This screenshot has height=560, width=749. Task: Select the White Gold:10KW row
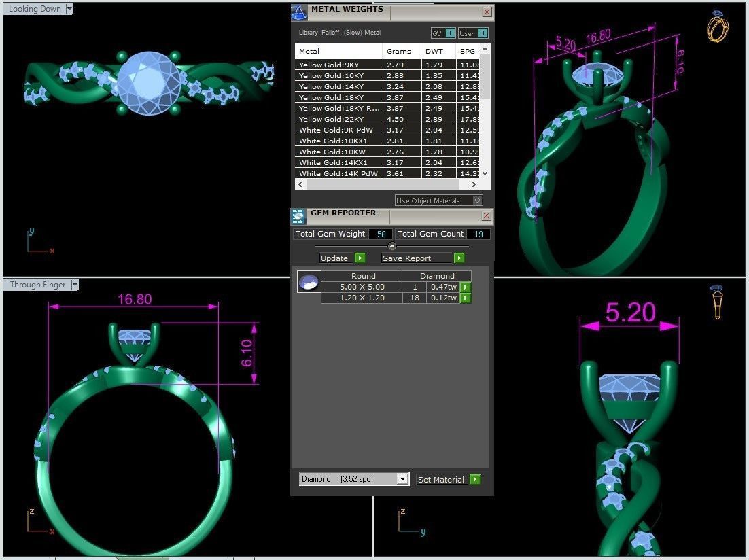(x=387, y=152)
